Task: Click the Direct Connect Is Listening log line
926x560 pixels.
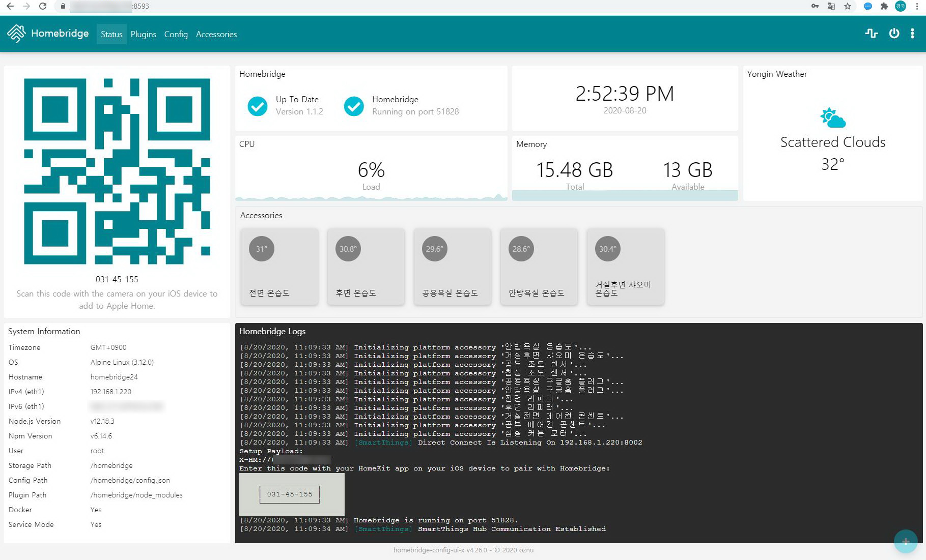Action: 441,443
